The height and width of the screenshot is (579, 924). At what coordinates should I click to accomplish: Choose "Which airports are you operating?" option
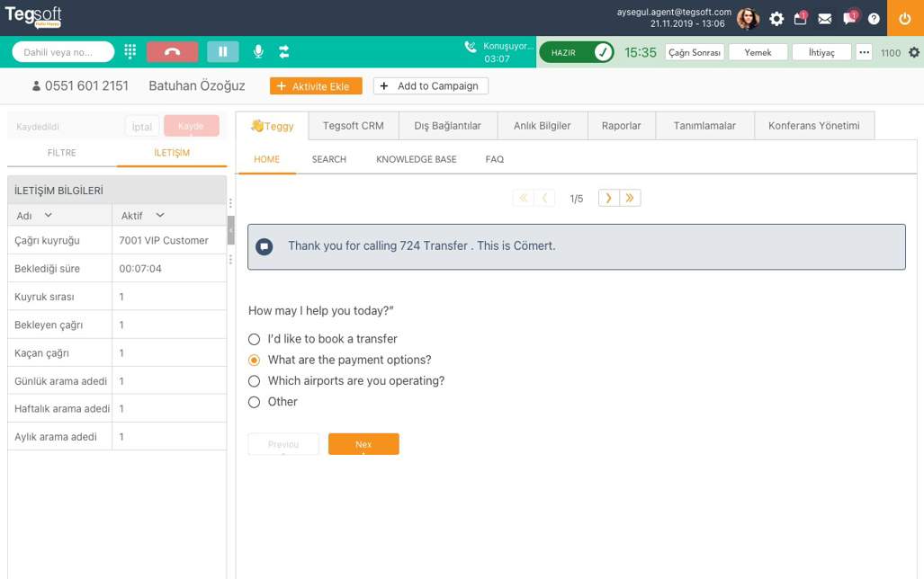[x=255, y=381]
